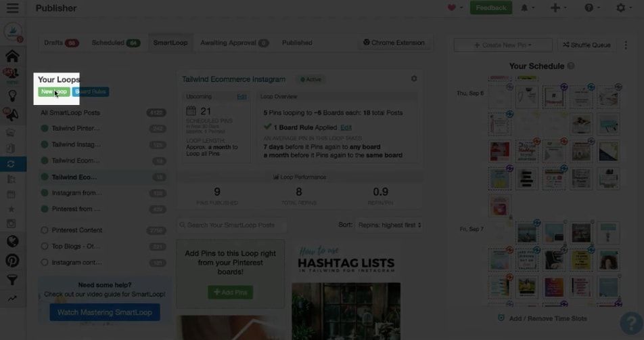Click Edit link beside Upcoming
644x340 pixels.
242,97
